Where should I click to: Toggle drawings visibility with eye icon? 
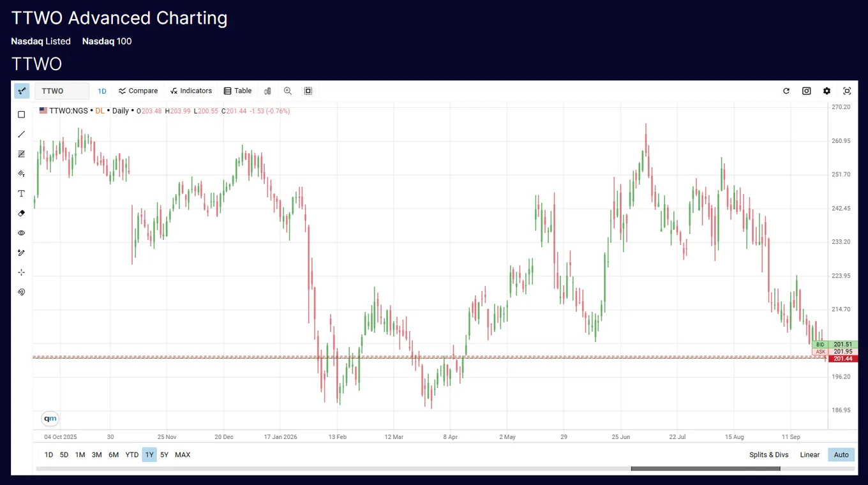click(22, 233)
